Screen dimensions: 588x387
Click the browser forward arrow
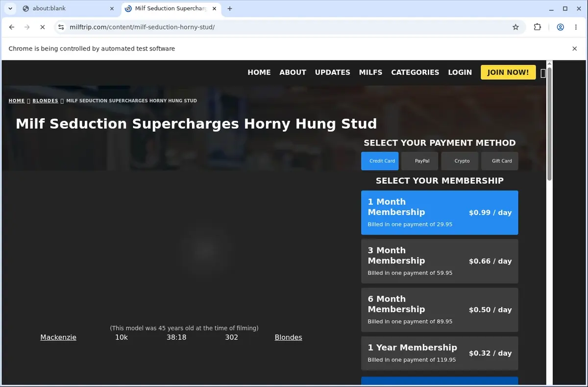pyautogui.click(x=27, y=27)
